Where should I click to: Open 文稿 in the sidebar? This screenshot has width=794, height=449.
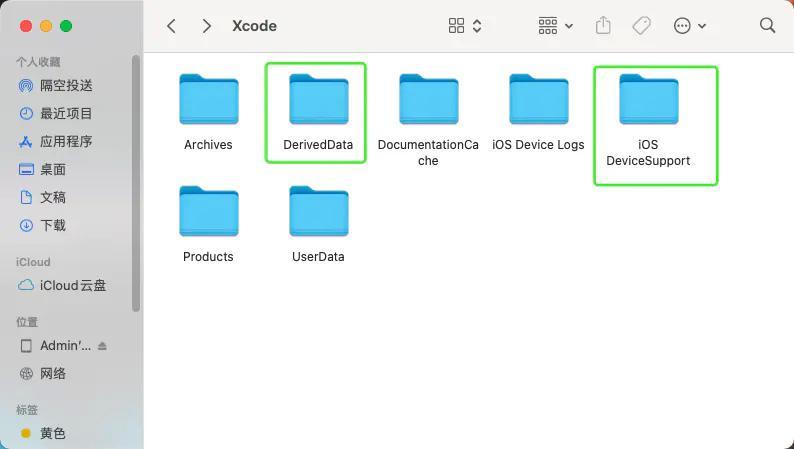pyautogui.click(x=43, y=197)
